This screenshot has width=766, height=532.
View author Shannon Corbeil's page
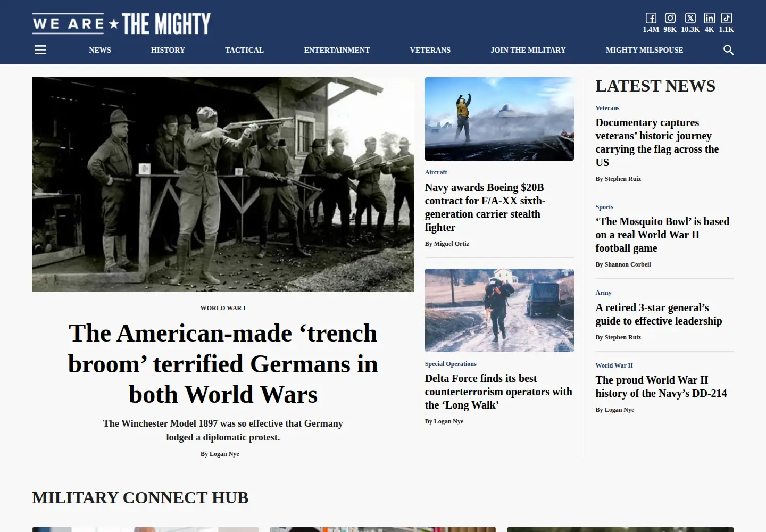click(628, 264)
